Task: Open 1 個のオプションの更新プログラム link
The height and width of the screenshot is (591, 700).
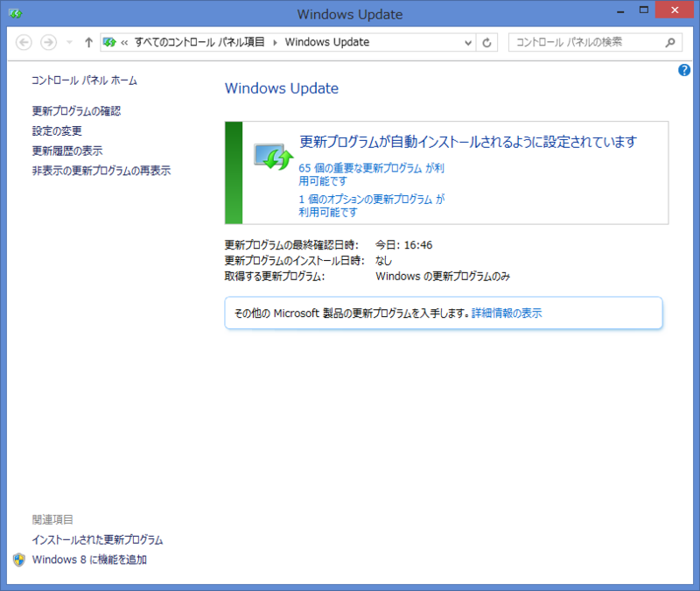Action: (371, 206)
